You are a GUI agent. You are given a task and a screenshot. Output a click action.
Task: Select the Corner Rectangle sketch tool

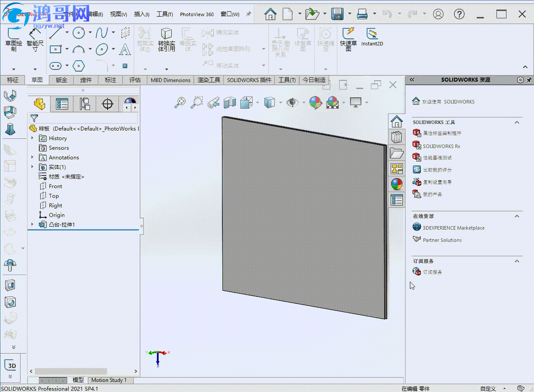coord(55,49)
